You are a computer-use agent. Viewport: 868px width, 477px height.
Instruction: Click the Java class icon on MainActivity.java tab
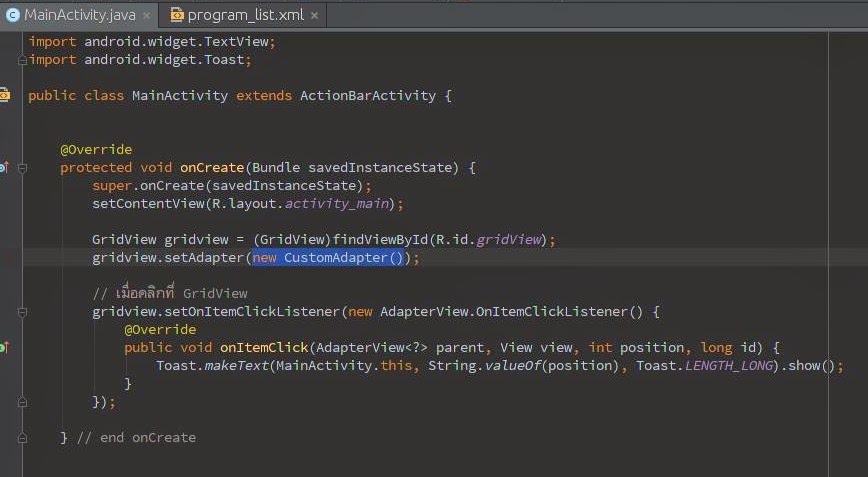coord(12,15)
